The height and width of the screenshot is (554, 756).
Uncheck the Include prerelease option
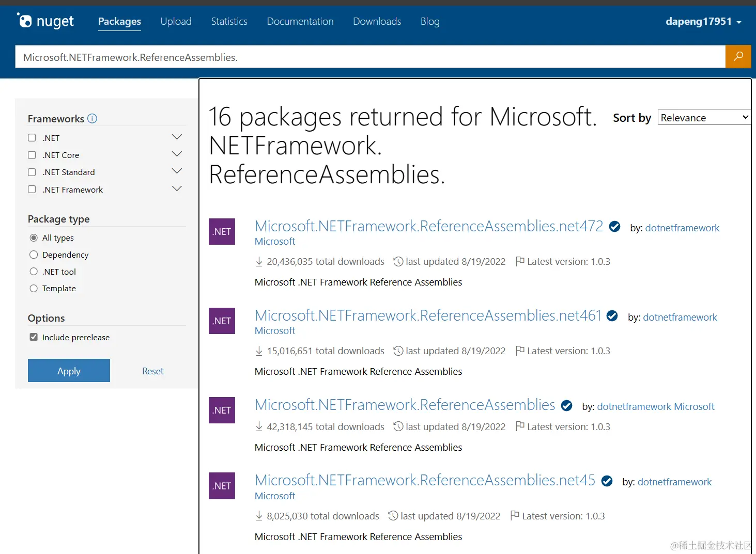[34, 337]
